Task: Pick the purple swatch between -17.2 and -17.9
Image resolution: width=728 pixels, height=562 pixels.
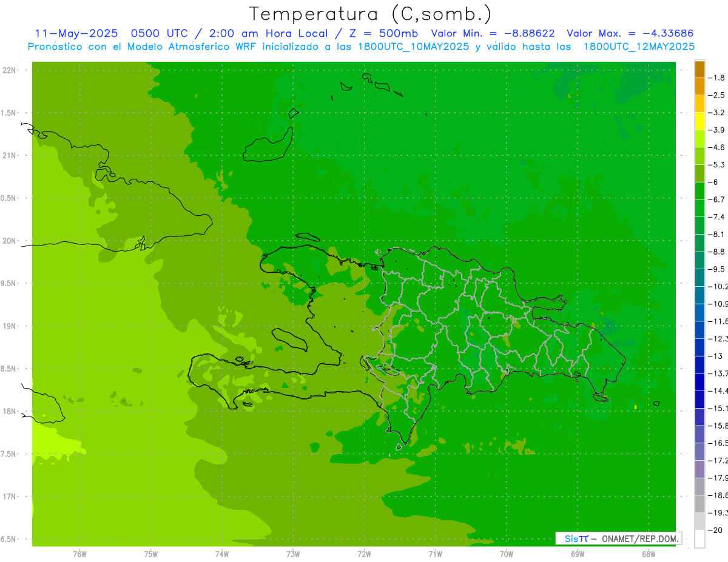Action: click(x=699, y=469)
